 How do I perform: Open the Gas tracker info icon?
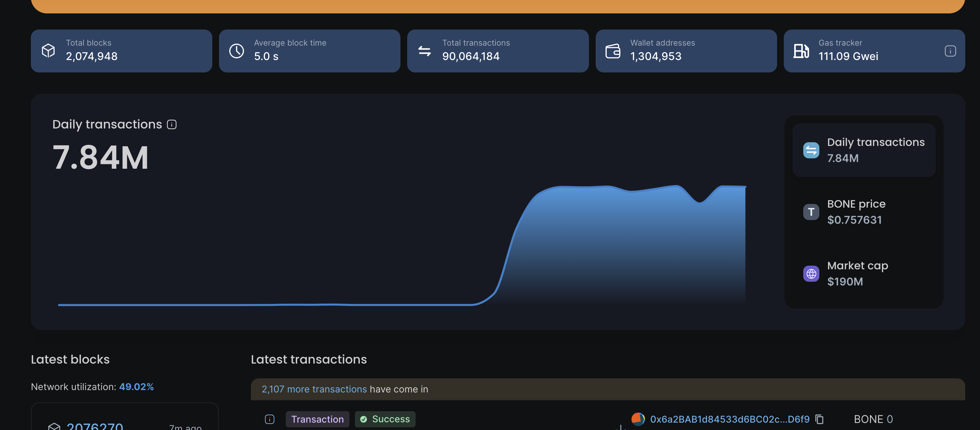pyautogui.click(x=950, y=51)
